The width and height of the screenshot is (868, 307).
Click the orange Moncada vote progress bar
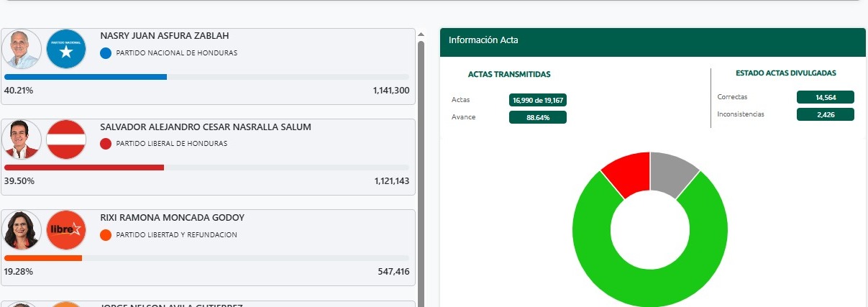[x=43, y=258]
